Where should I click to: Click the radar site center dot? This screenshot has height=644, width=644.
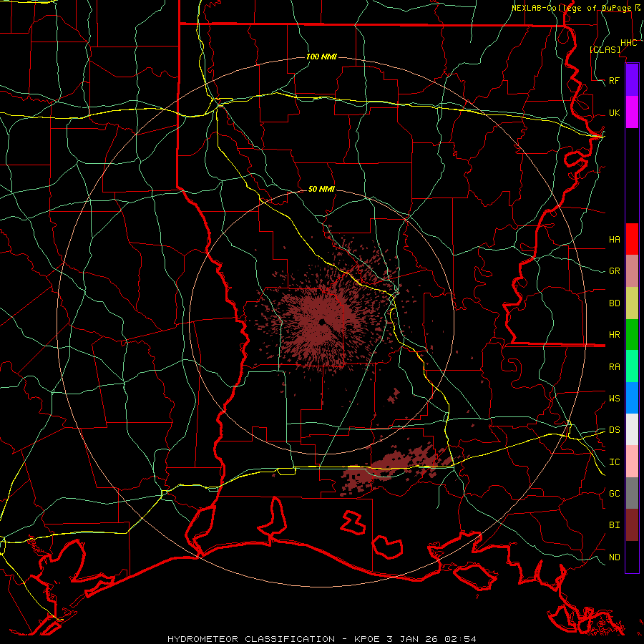(322, 321)
